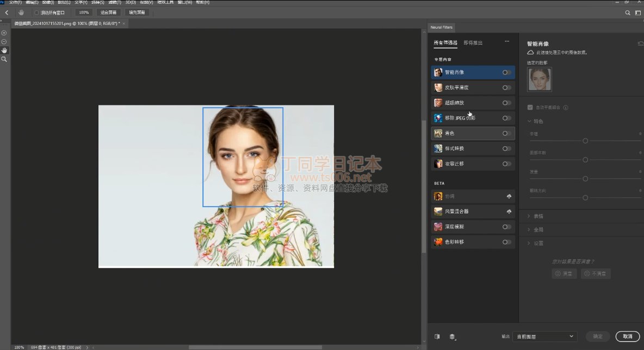Image resolution: width=644 pixels, height=350 pixels.
Task: Open the 文件(F) menu
Action: tap(15, 2)
